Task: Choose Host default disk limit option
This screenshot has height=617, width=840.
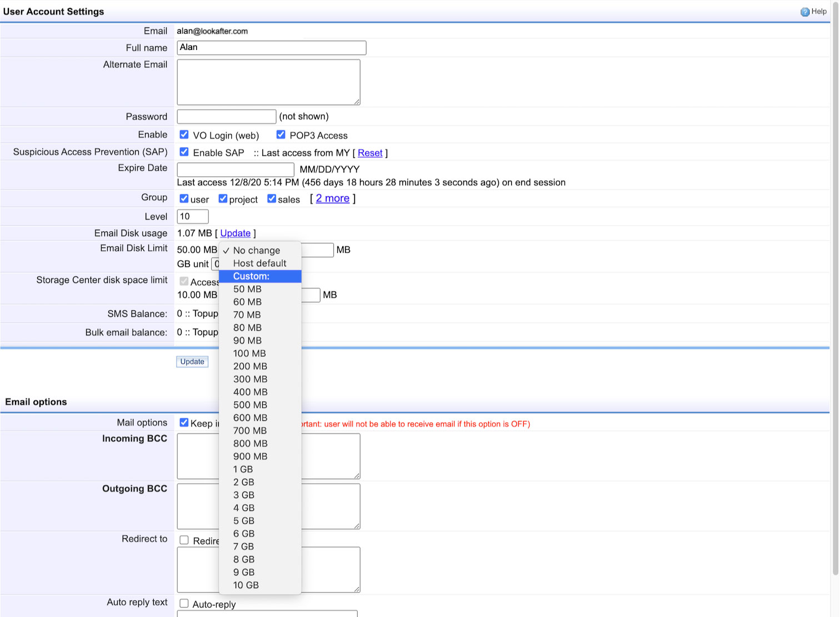Action: tap(259, 263)
